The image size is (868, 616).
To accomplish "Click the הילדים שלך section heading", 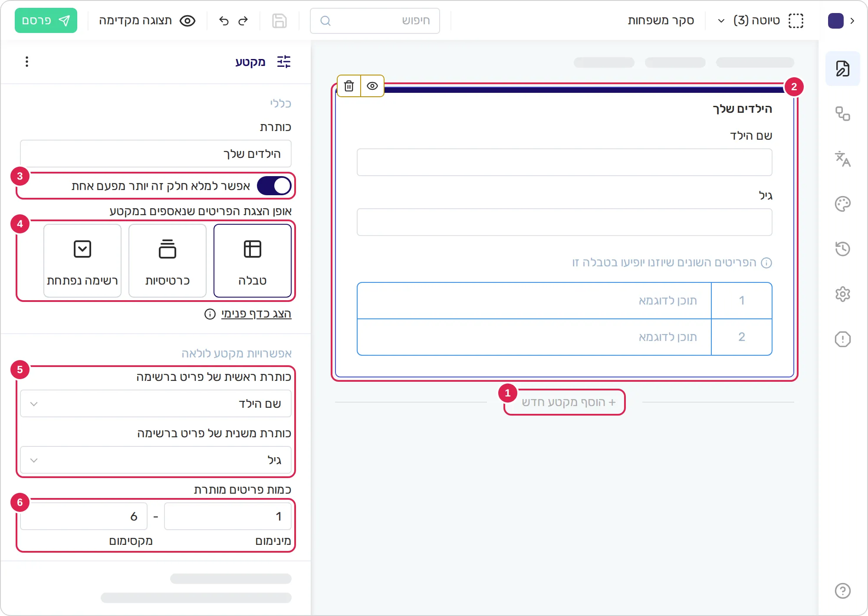I will coord(743,109).
